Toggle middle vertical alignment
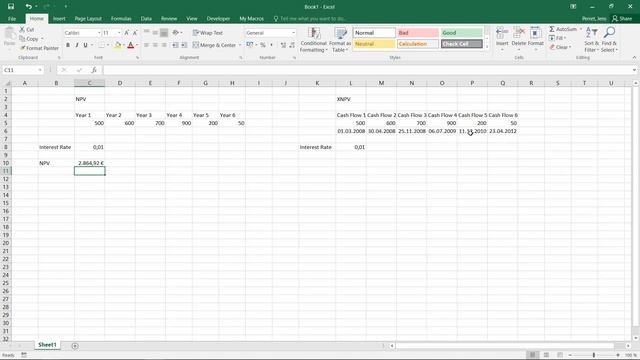640x360 pixels. point(155,33)
